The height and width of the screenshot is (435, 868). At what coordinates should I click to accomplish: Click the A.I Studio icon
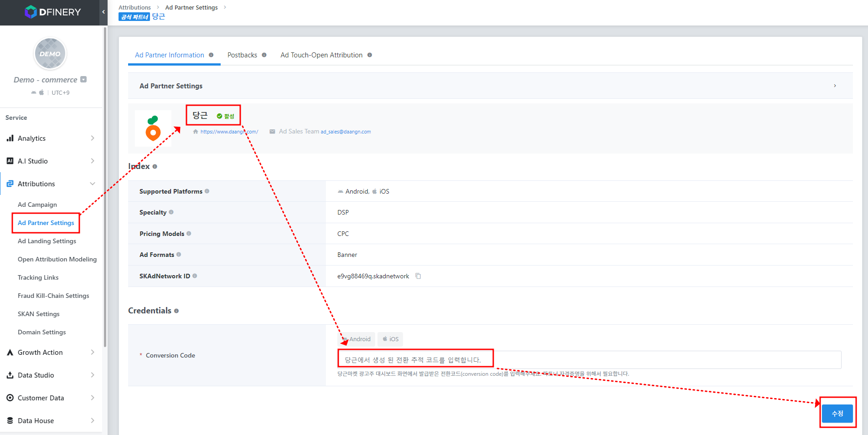[x=10, y=161]
